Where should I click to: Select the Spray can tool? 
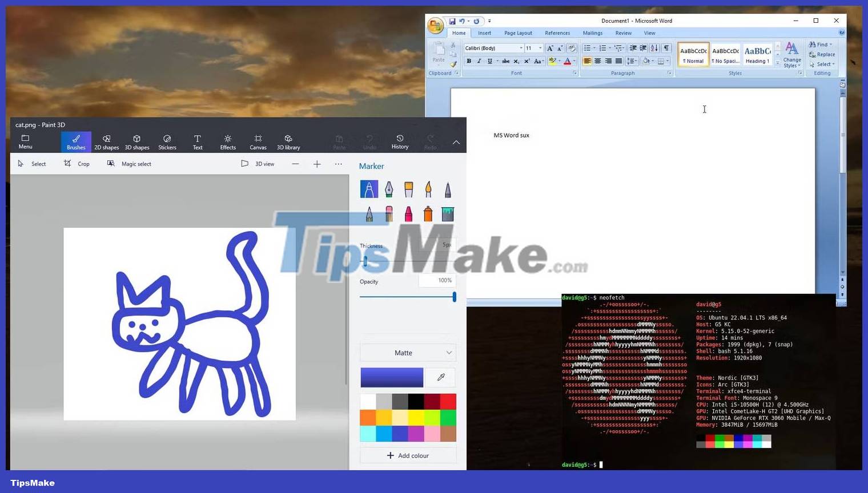tap(428, 215)
